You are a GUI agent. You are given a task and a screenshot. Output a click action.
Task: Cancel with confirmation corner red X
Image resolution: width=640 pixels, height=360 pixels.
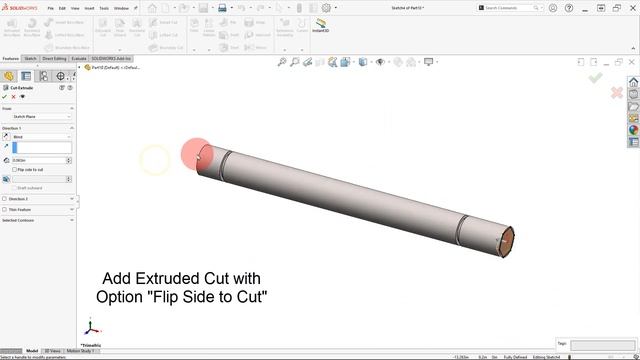(617, 93)
